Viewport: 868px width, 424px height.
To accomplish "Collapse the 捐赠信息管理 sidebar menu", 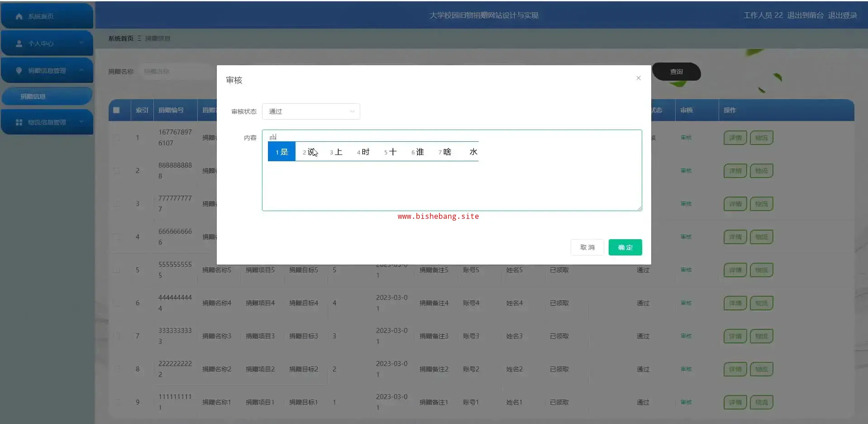I will 47,71.
